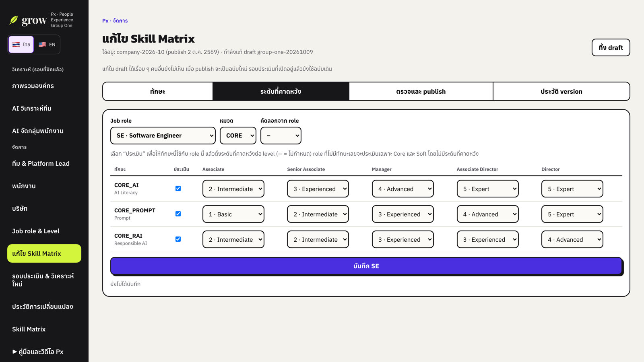Open รอบประเมิน & วิเคราะห์ใหม่ in sidebar
This screenshot has width=644, height=362.
[44, 280]
